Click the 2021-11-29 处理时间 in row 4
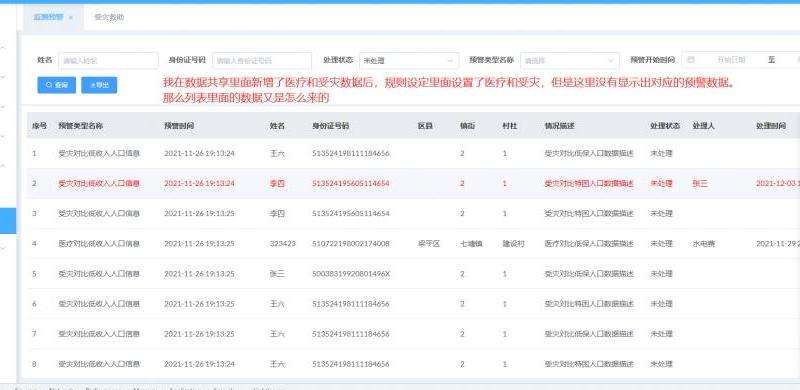800x390 pixels. coord(778,243)
